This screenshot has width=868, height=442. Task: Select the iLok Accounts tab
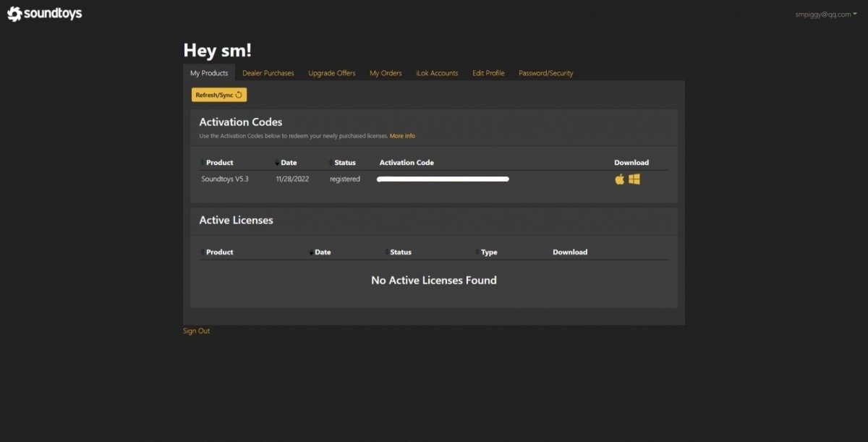(437, 73)
